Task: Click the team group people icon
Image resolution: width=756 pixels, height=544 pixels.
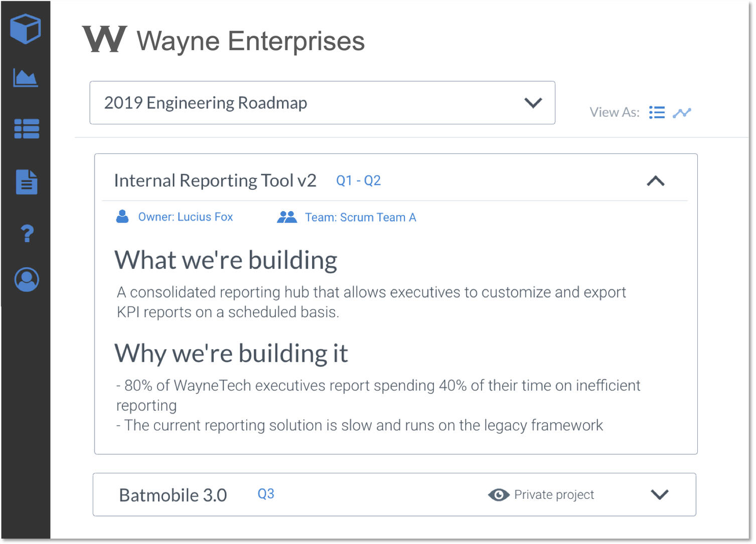Action: pyautogui.click(x=287, y=217)
